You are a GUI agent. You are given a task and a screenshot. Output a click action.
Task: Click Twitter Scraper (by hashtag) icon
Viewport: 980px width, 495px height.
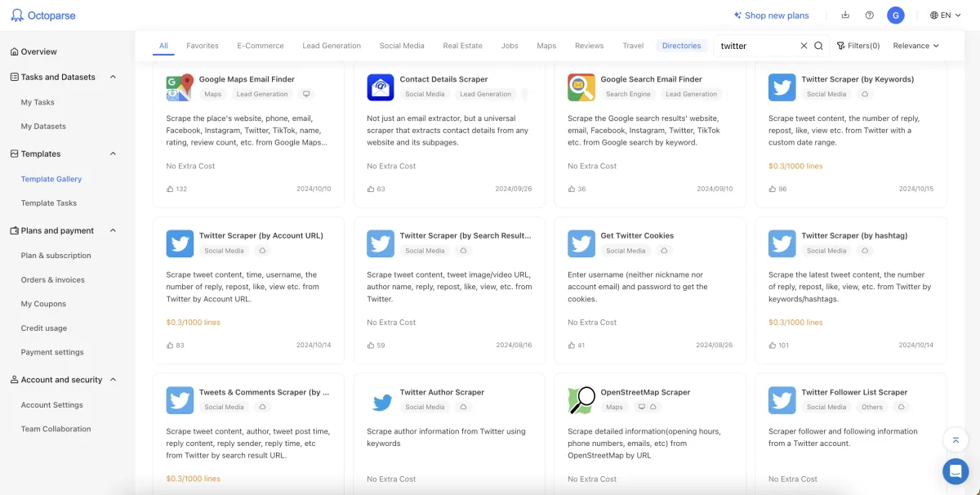click(782, 243)
